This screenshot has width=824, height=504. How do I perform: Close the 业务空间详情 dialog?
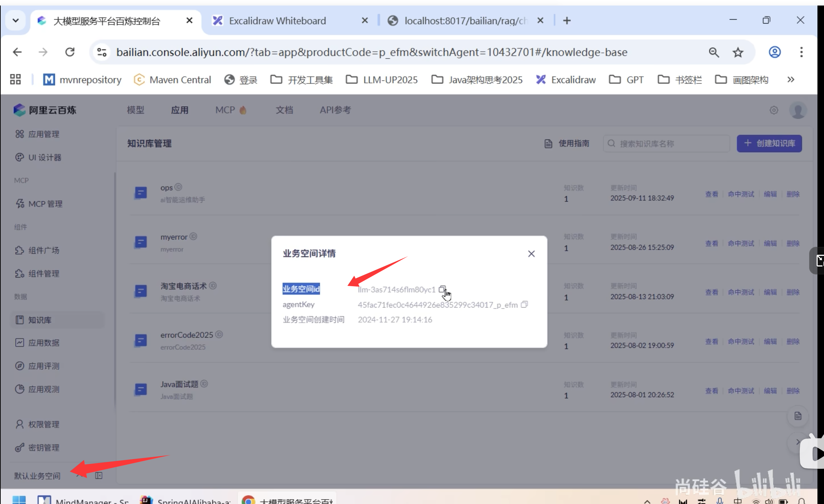531,254
